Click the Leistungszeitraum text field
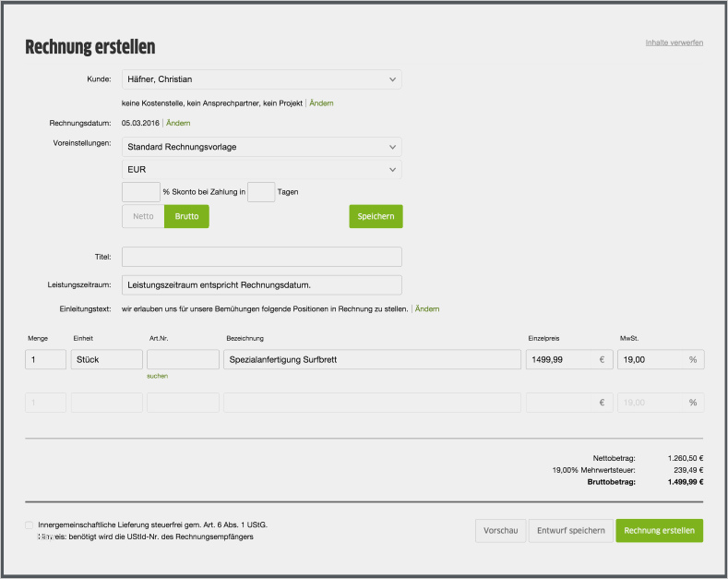The height and width of the screenshot is (579, 728). click(x=261, y=285)
